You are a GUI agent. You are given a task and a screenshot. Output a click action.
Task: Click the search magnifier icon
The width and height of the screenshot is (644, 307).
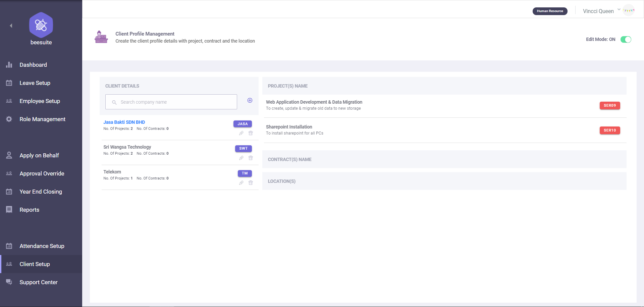(x=114, y=102)
